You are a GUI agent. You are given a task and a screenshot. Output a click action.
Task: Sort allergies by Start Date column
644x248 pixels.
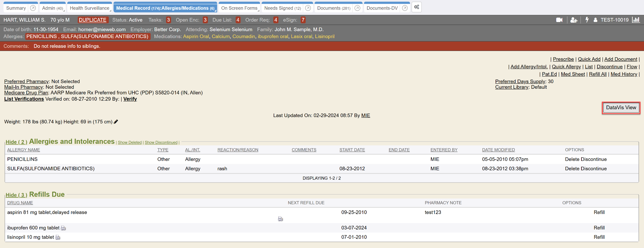click(352, 150)
